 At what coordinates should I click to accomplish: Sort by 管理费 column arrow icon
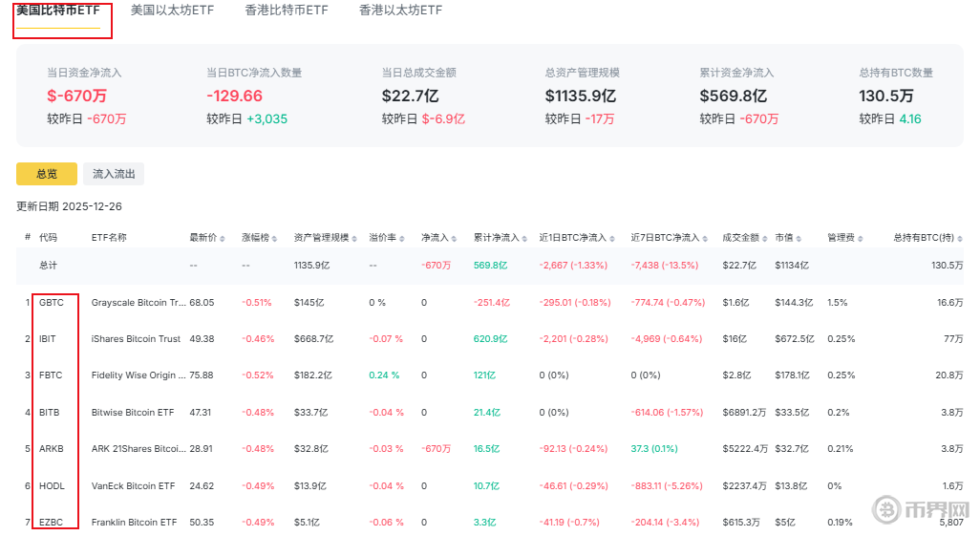click(860, 238)
